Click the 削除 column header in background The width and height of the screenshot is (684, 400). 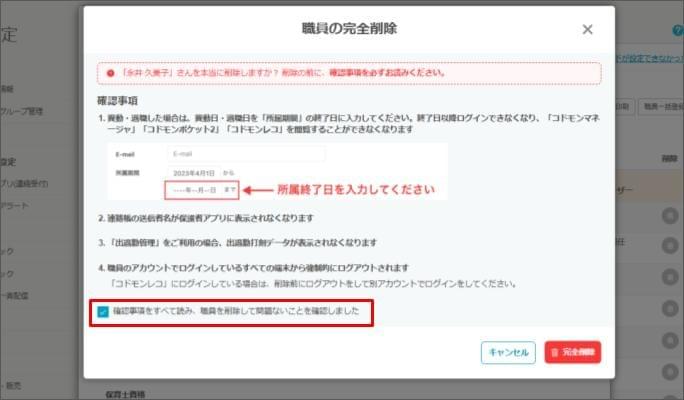coord(668,158)
